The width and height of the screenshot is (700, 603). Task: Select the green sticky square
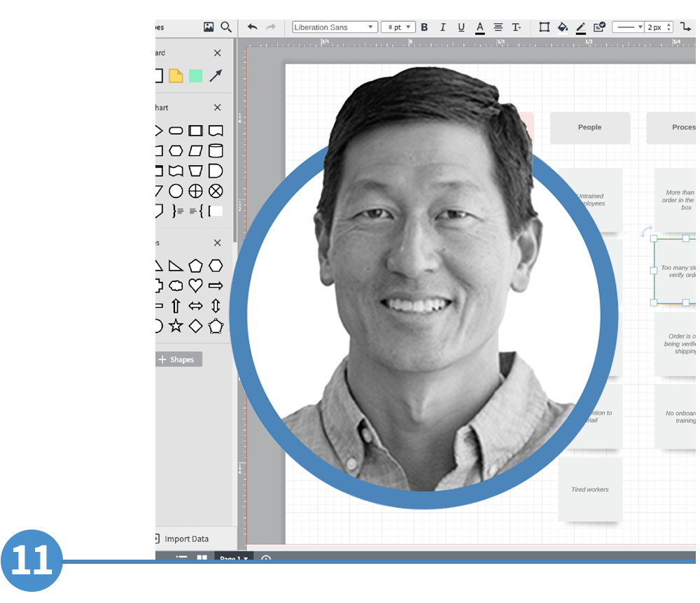(x=195, y=76)
